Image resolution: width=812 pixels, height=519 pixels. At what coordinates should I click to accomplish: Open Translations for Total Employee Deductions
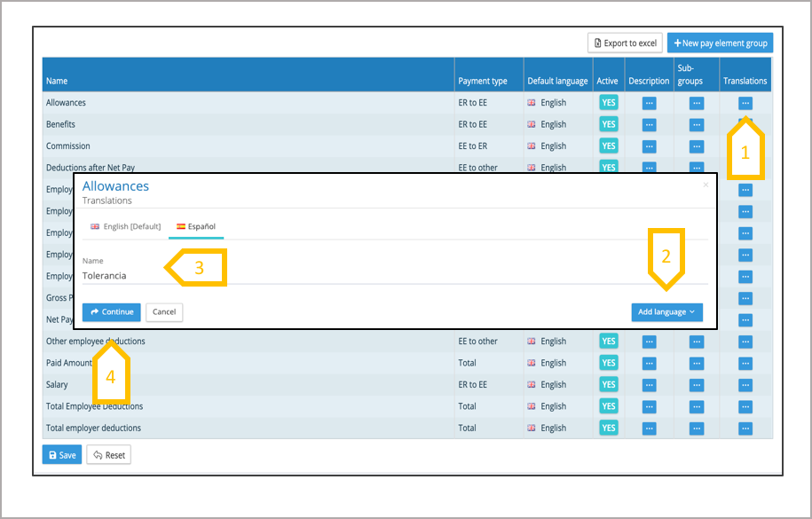[745, 406]
